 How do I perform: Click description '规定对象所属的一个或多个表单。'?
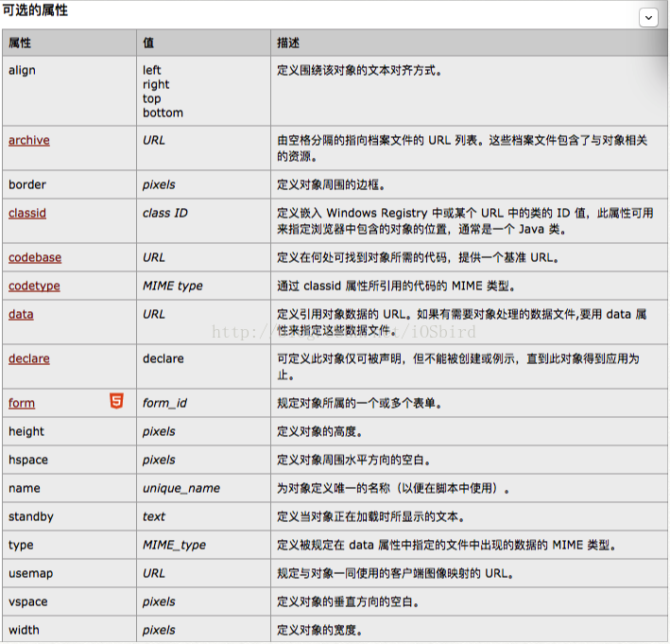click(359, 403)
